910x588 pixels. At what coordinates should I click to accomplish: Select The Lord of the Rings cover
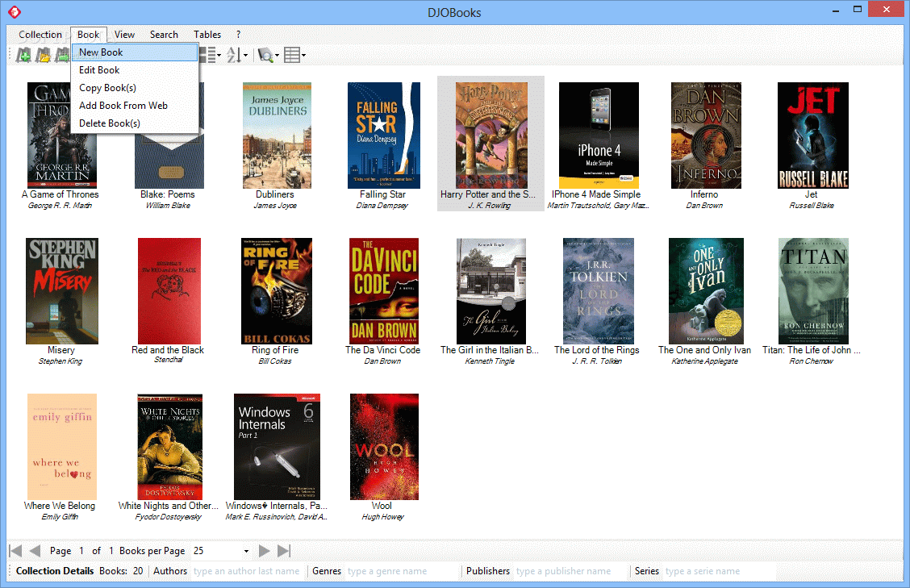coord(599,291)
